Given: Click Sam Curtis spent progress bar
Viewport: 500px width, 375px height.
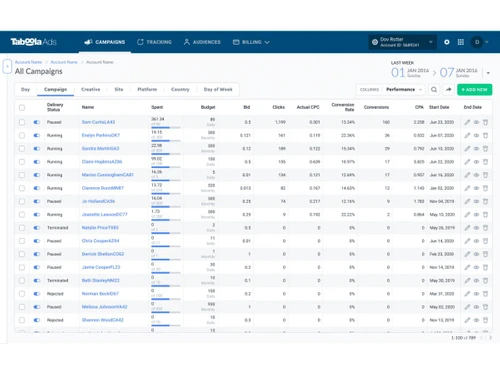Looking at the screenshot, I should click(166, 128).
